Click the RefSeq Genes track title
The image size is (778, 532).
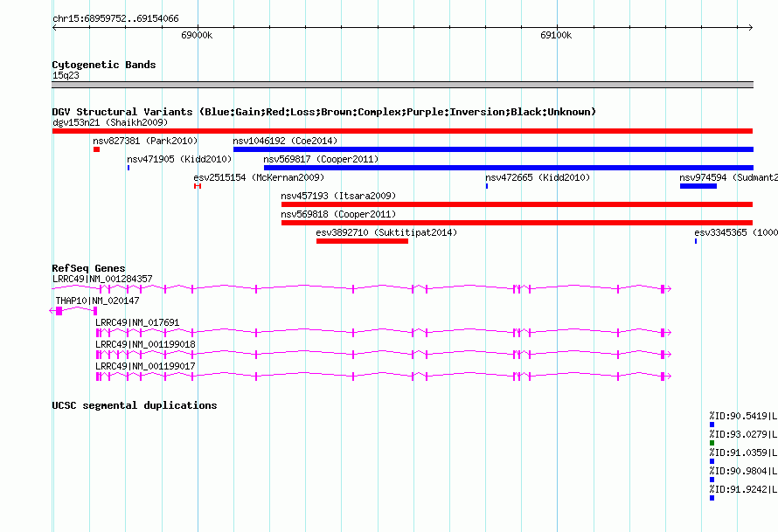click(88, 268)
